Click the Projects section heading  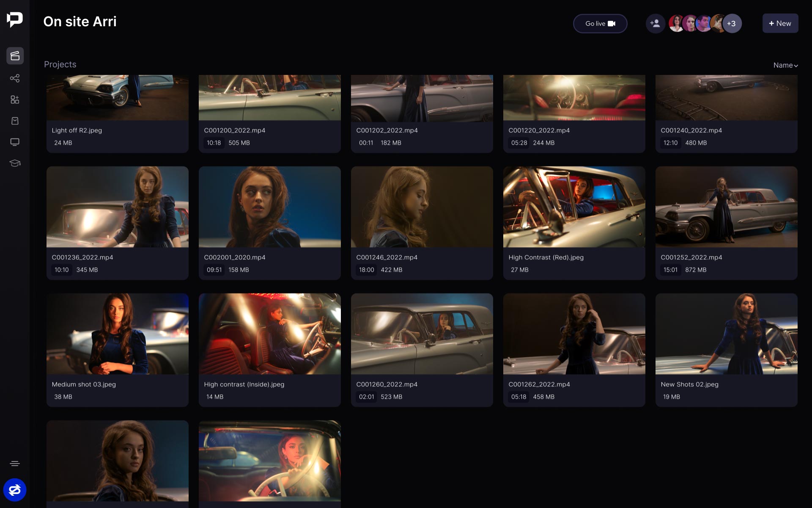click(60, 64)
